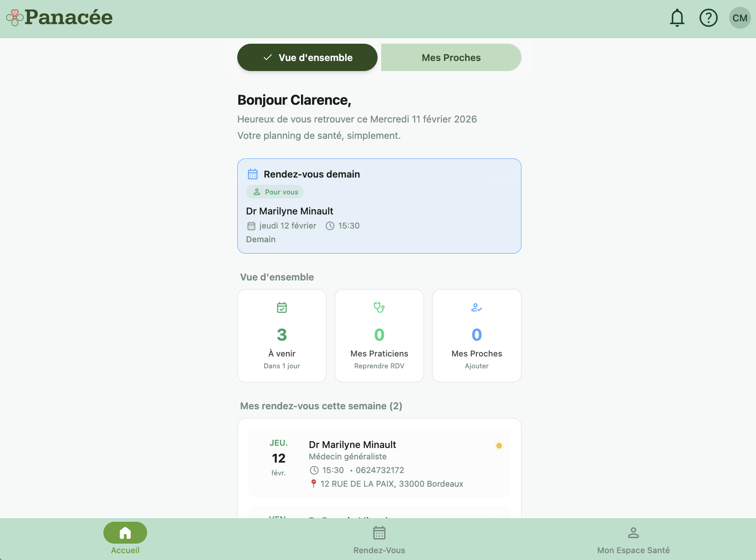Image resolution: width=756 pixels, height=560 pixels.
Task: Open the Thursday 12 févr. appointment row
Action: click(x=379, y=463)
